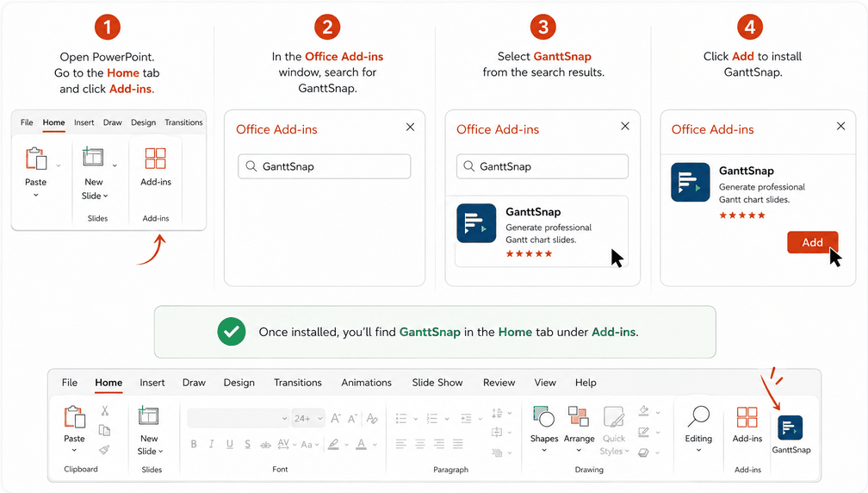This screenshot has height=493, width=868.
Task: Click the Align Text icon under Line Spacing
Action: click(x=497, y=432)
